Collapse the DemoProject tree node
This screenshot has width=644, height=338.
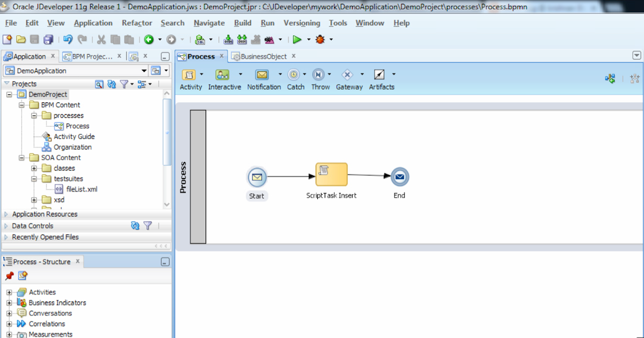tap(9, 94)
